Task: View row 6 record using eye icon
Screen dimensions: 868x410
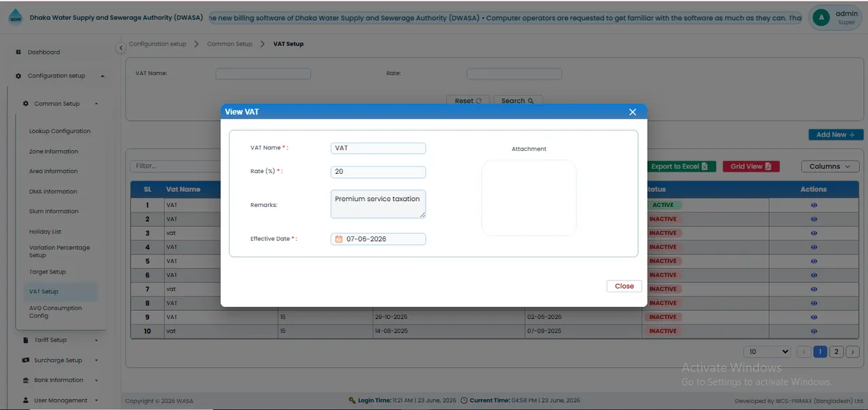Action: pyautogui.click(x=814, y=275)
